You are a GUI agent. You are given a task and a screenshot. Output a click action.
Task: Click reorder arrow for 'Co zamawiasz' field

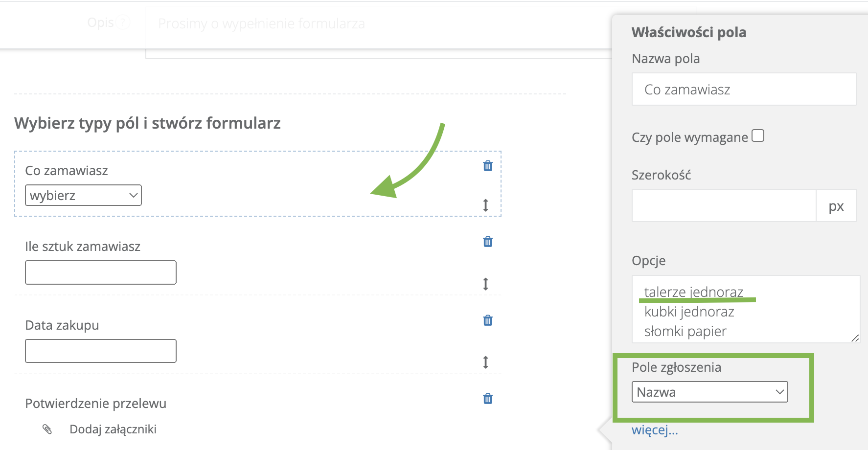click(485, 205)
